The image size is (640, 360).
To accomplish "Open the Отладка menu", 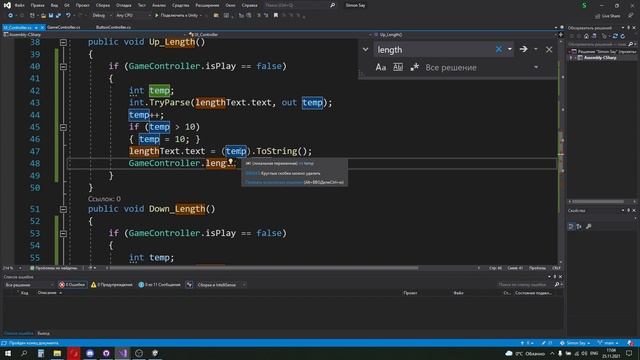I will 123,5.
